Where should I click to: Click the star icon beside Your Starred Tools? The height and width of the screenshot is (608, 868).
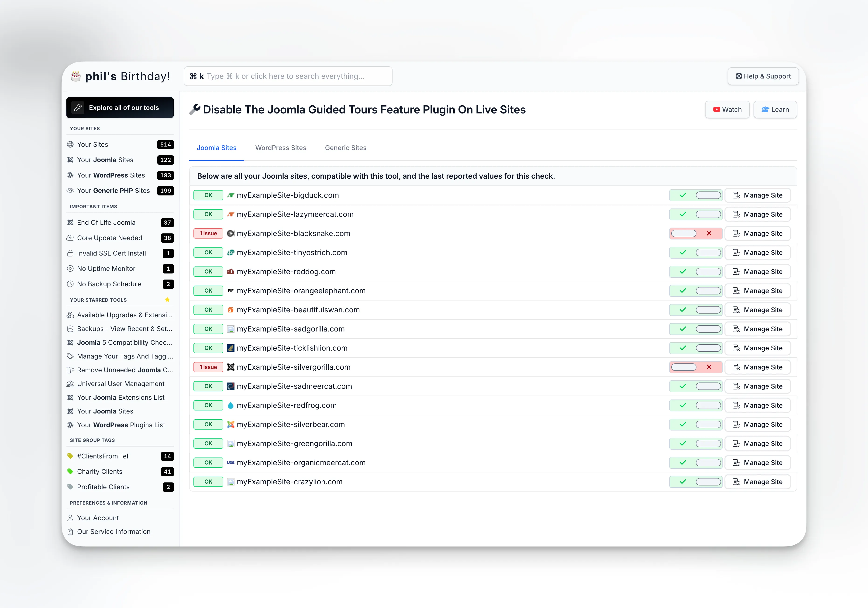pos(167,300)
